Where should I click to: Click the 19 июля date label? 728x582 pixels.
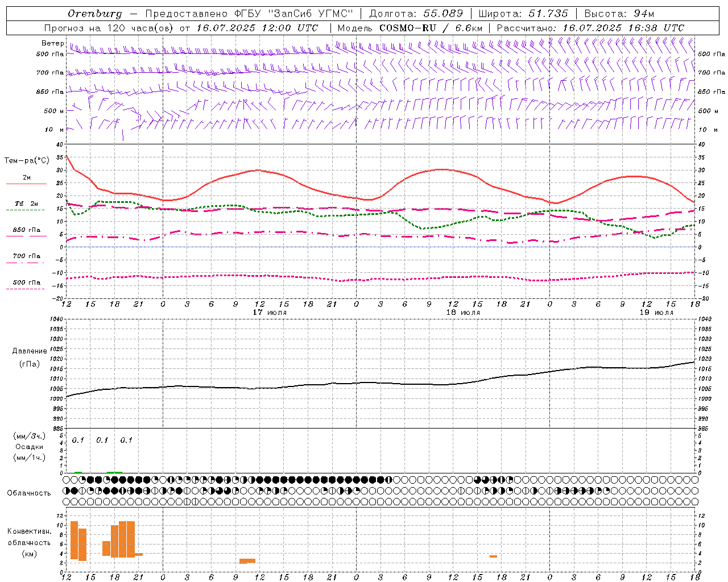click(x=656, y=313)
